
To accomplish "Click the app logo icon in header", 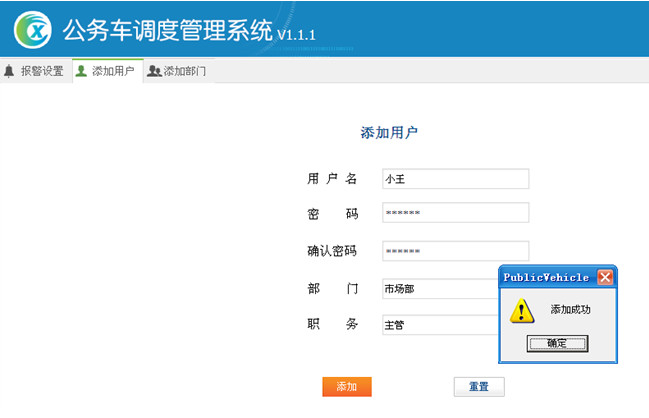I will (x=33, y=29).
